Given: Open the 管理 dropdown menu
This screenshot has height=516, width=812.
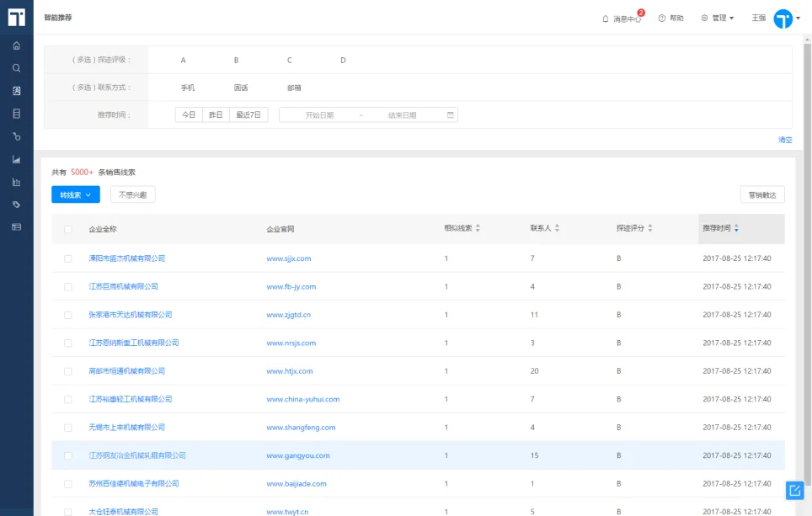Looking at the screenshot, I should [718, 18].
